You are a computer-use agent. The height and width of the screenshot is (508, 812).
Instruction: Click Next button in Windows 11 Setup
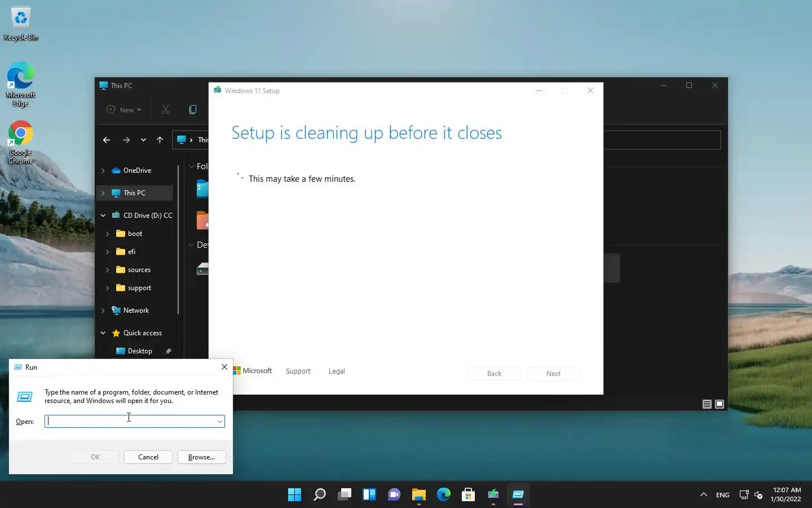[x=553, y=374]
